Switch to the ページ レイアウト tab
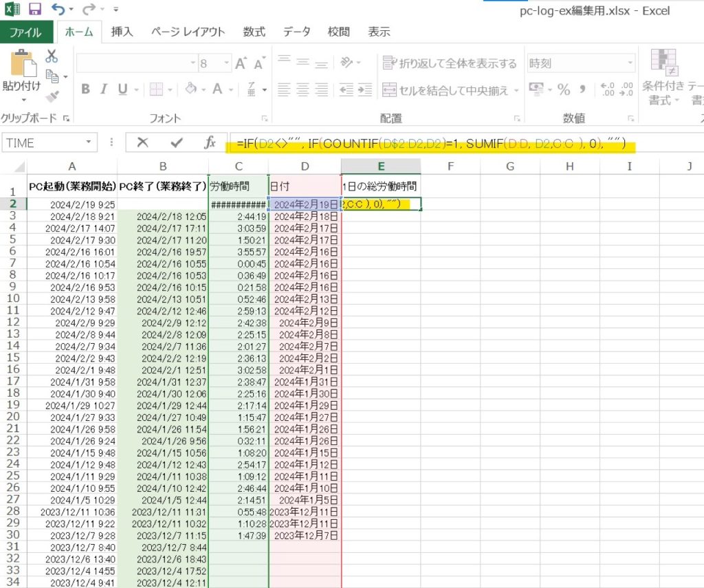The height and width of the screenshot is (588, 704). 188,32
